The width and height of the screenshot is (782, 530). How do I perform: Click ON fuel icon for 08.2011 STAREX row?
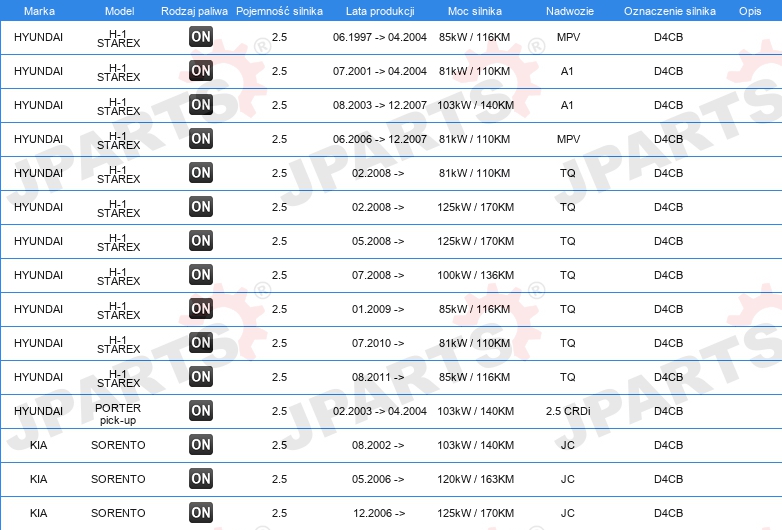click(201, 376)
